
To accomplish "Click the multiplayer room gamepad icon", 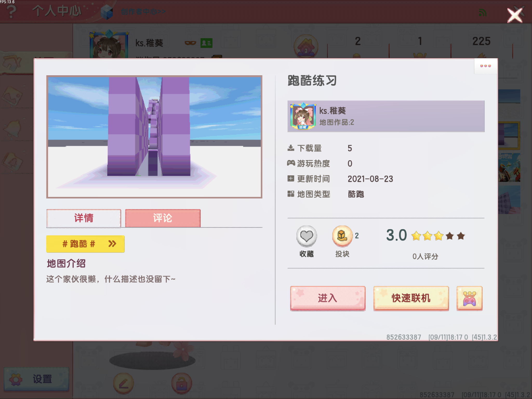I will click(x=469, y=298).
